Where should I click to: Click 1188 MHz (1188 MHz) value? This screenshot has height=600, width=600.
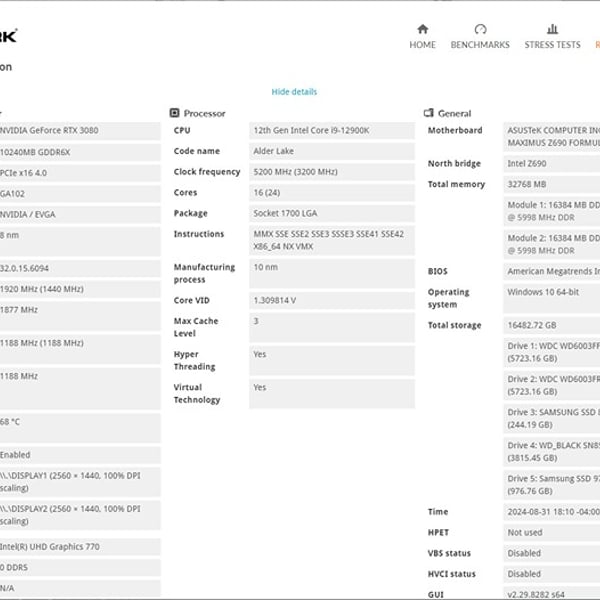click(x=80, y=349)
